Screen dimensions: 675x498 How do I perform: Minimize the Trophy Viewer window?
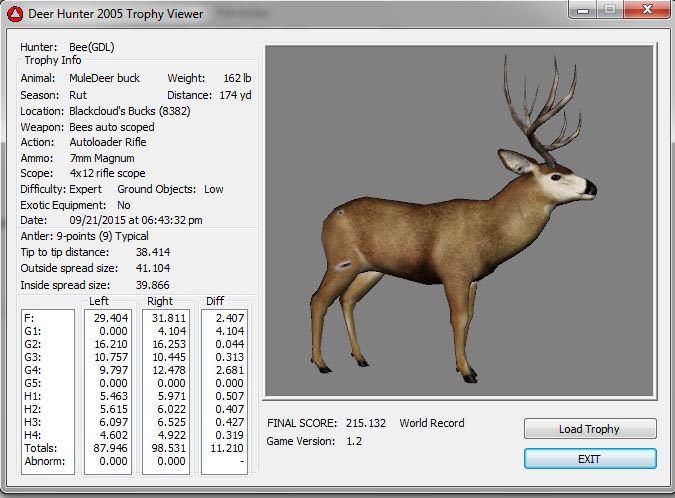click(x=583, y=9)
